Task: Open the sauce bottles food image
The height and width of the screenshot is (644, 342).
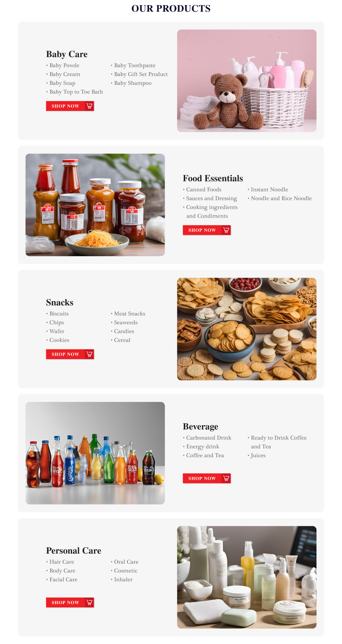Action: pos(95,205)
